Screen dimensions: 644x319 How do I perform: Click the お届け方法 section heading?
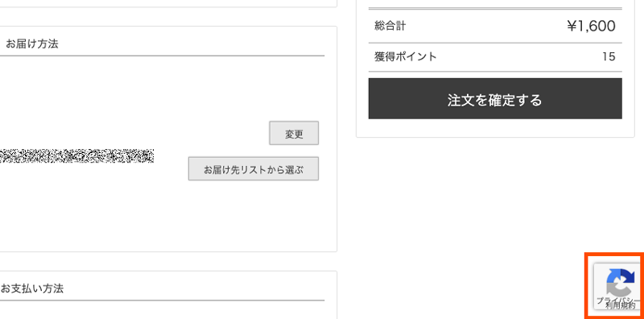tap(32, 44)
